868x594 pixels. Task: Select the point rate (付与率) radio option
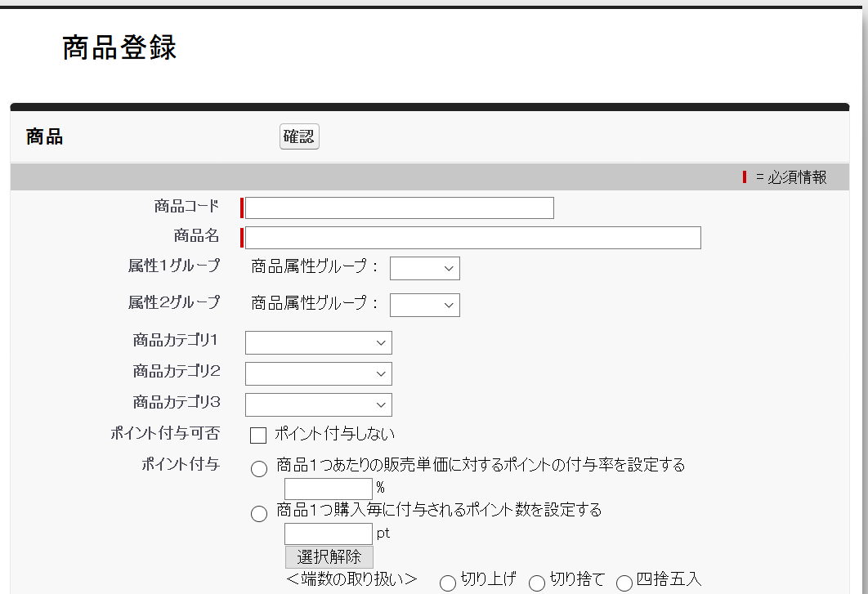click(259, 468)
